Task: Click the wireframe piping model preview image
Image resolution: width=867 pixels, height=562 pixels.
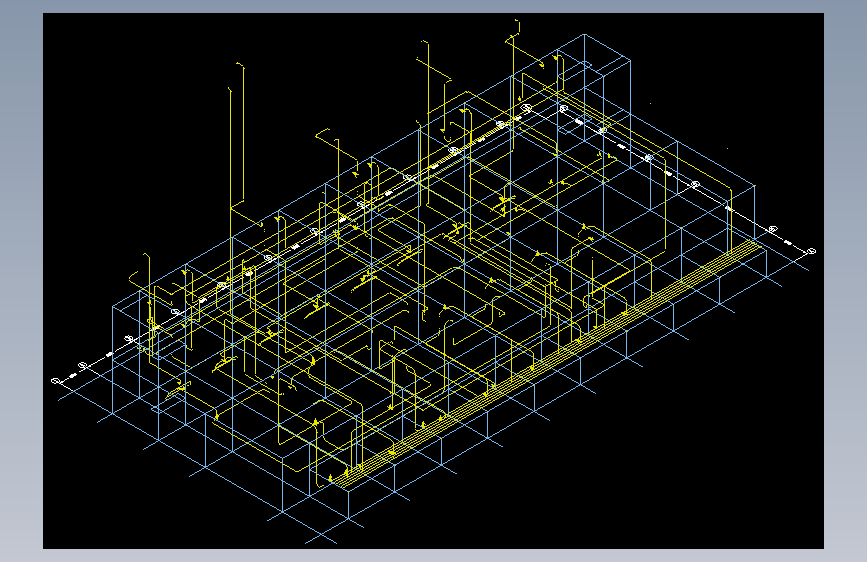Action: pos(433,281)
